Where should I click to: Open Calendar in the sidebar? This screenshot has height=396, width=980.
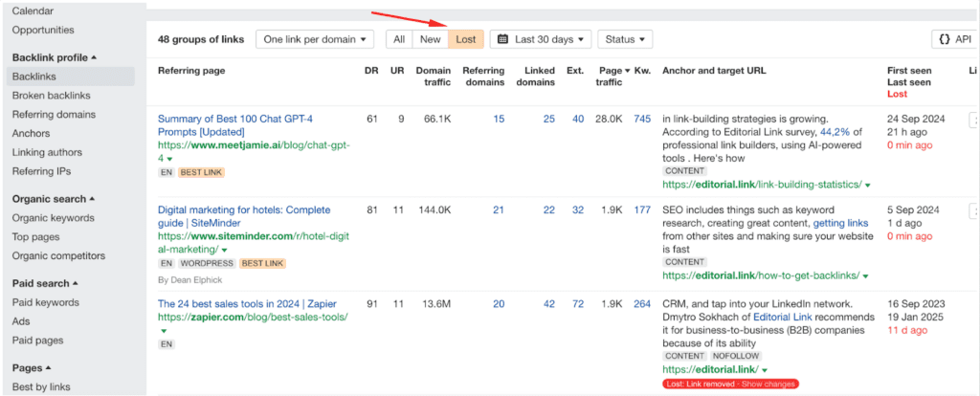(x=33, y=11)
